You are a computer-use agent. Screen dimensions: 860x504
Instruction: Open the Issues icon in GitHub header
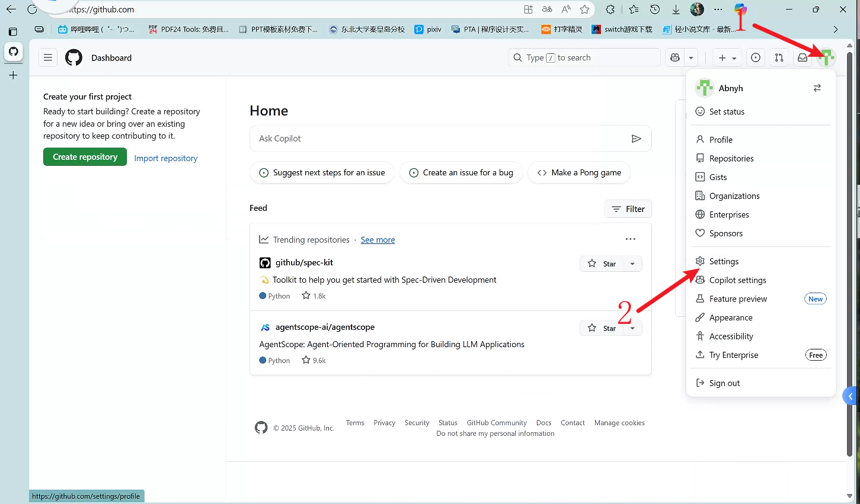click(x=756, y=57)
